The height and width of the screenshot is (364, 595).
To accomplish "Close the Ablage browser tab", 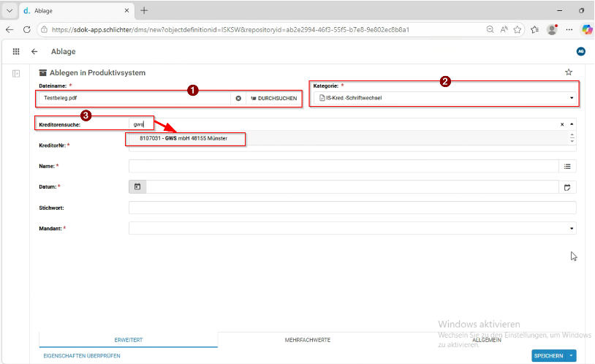I will click(126, 11).
